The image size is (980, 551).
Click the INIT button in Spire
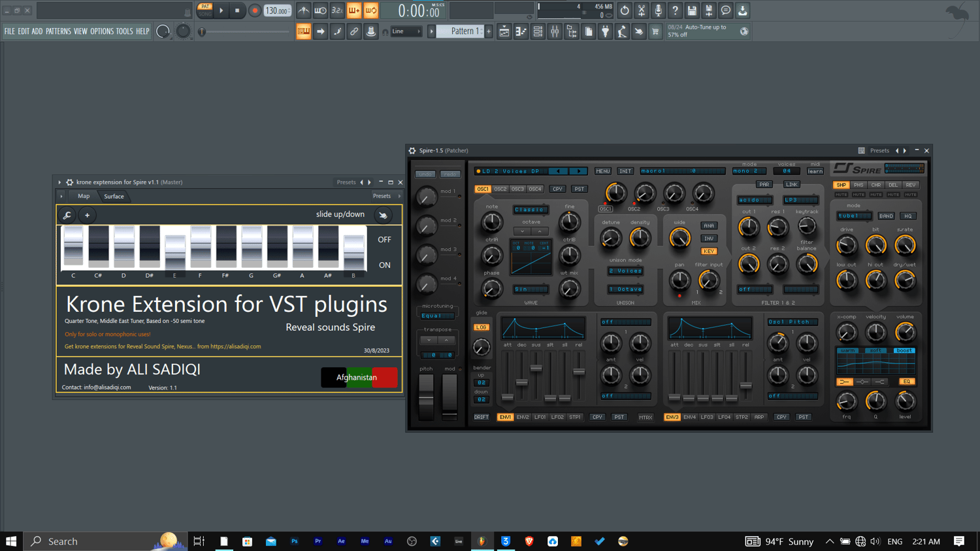[625, 171]
